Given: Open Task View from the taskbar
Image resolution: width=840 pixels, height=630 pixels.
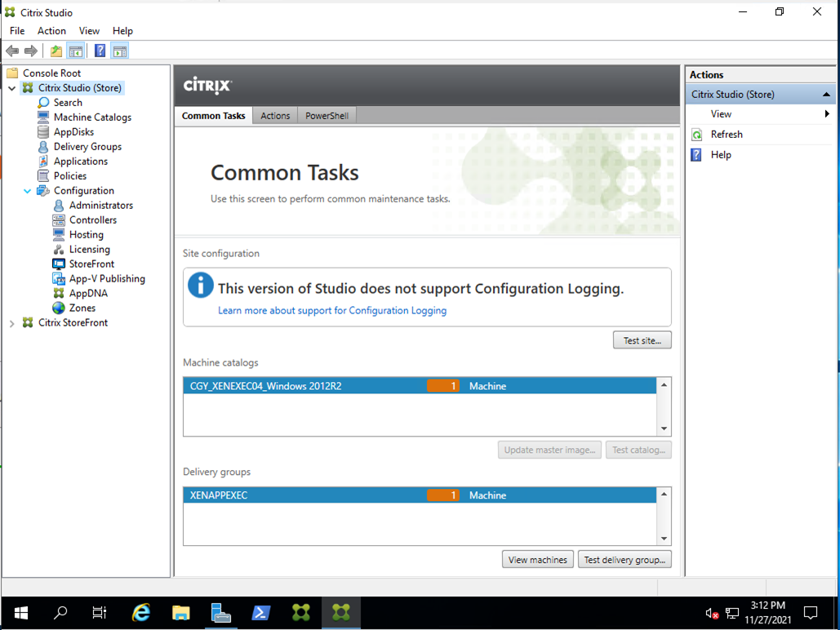Looking at the screenshot, I should click(x=100, y=612).
